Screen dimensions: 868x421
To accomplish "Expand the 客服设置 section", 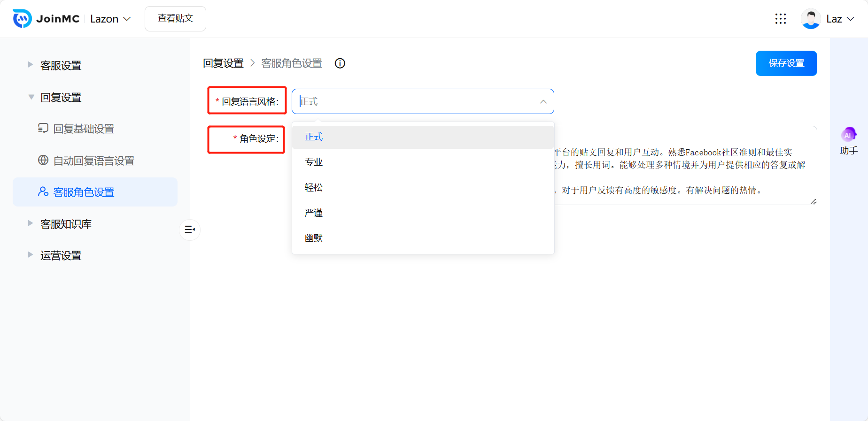I will [61, 66].
